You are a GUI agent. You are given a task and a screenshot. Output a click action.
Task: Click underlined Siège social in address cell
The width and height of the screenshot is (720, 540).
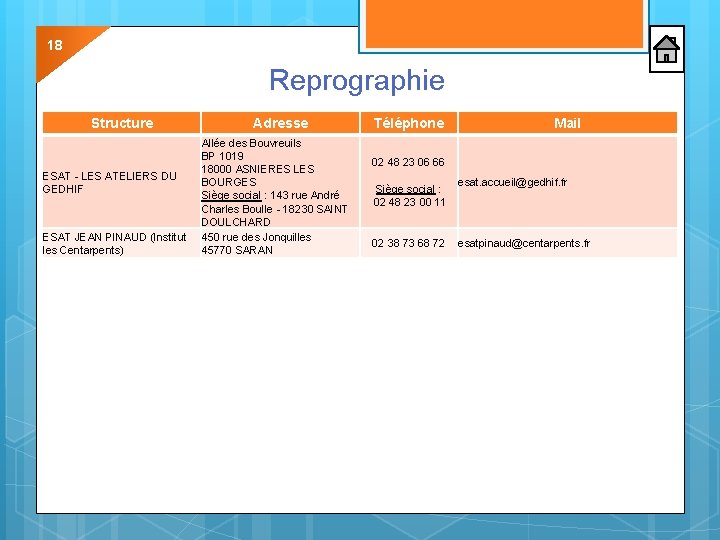(x=231, y=196)
